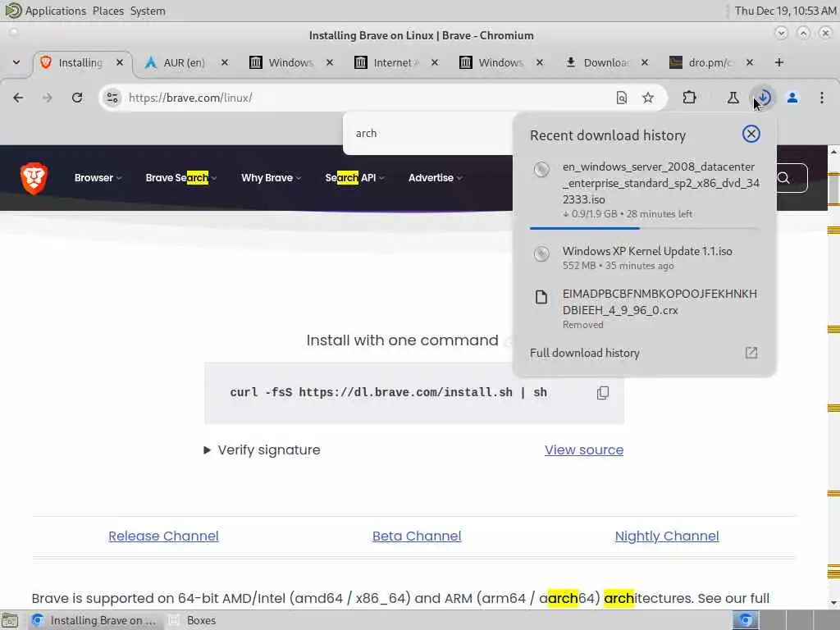840x630 pixels.
Task: Click the find-in-page icon in address bar
Action: coord(622,98)
